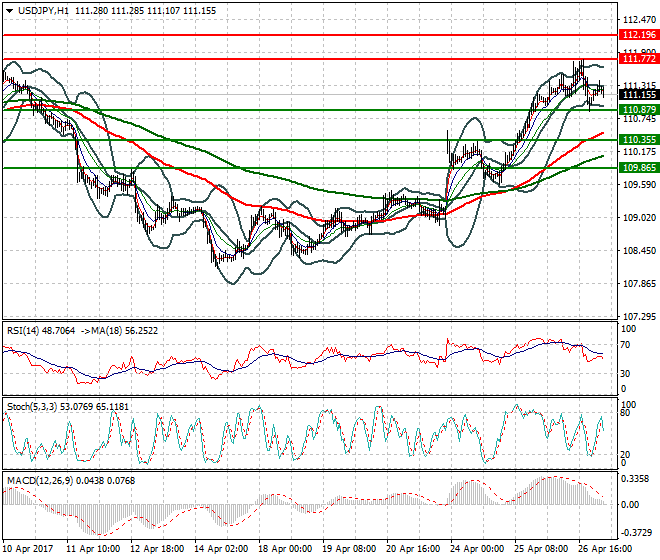Select the 109.020 price scale value

click(639, 217)
